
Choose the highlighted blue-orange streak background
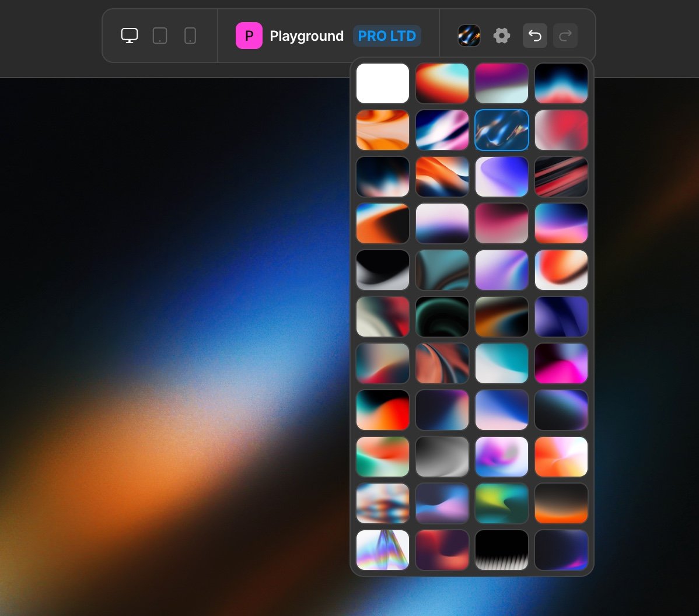pyautogui.click(x=502, y=130)
